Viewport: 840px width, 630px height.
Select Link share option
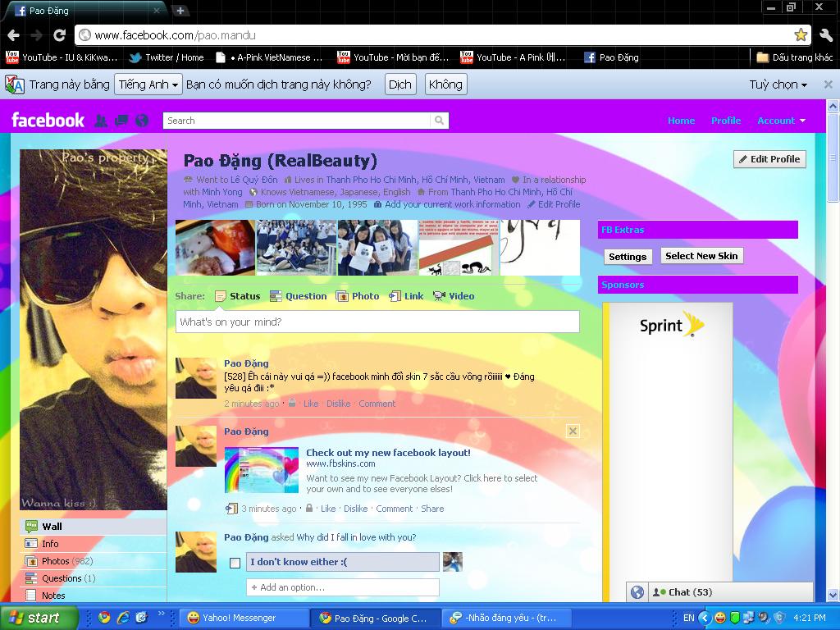(406, 296)
